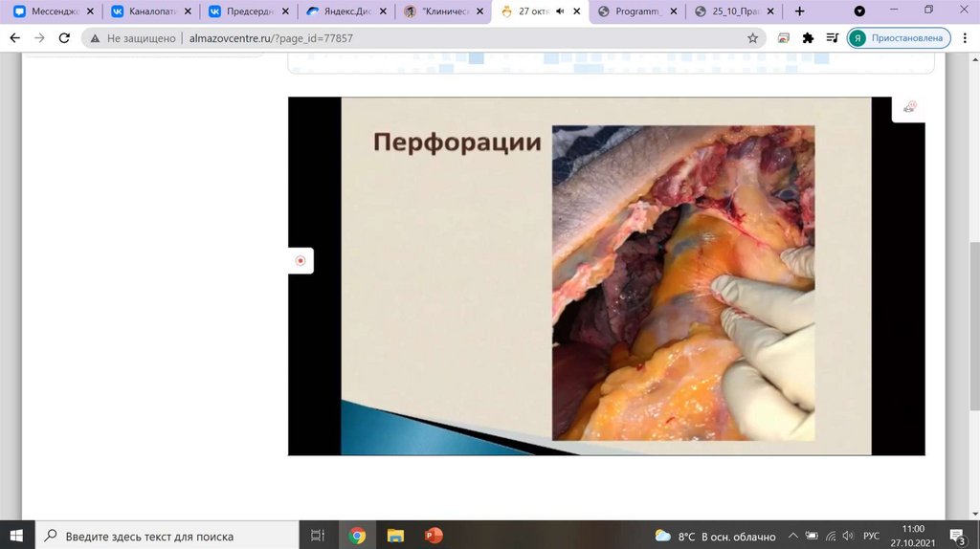Screen dimensions: 980x549
Task: Open File Explorer from the taskbar
Action: pyautogui.click(x=395, y=536)
